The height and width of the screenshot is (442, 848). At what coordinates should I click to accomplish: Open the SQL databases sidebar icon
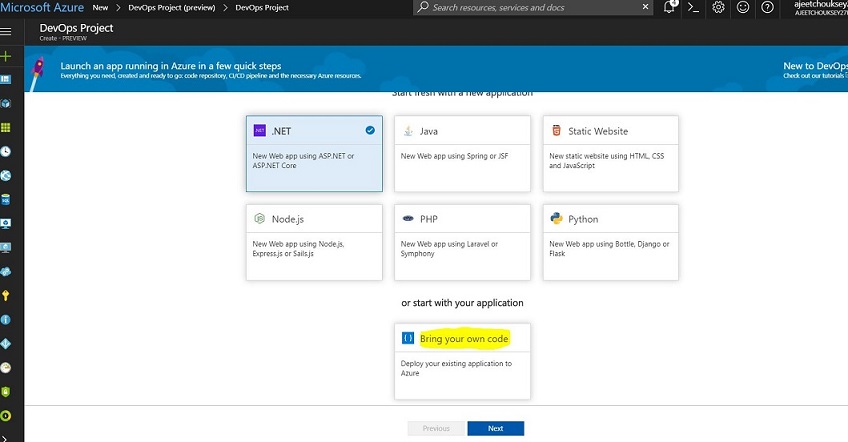pos(5,200)
